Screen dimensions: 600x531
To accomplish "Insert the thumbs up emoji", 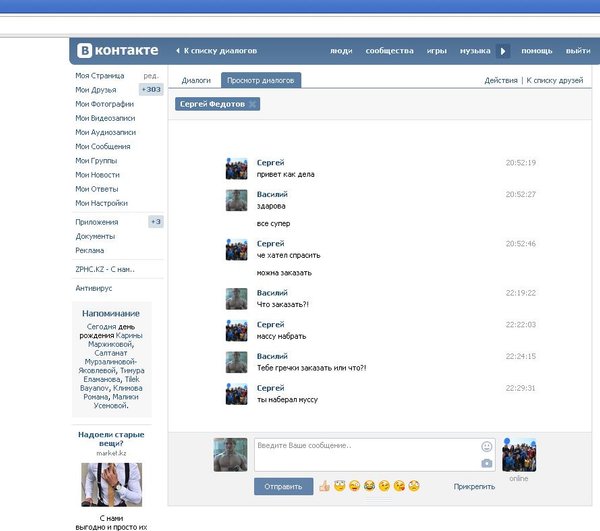I will [x=324, y=486].
